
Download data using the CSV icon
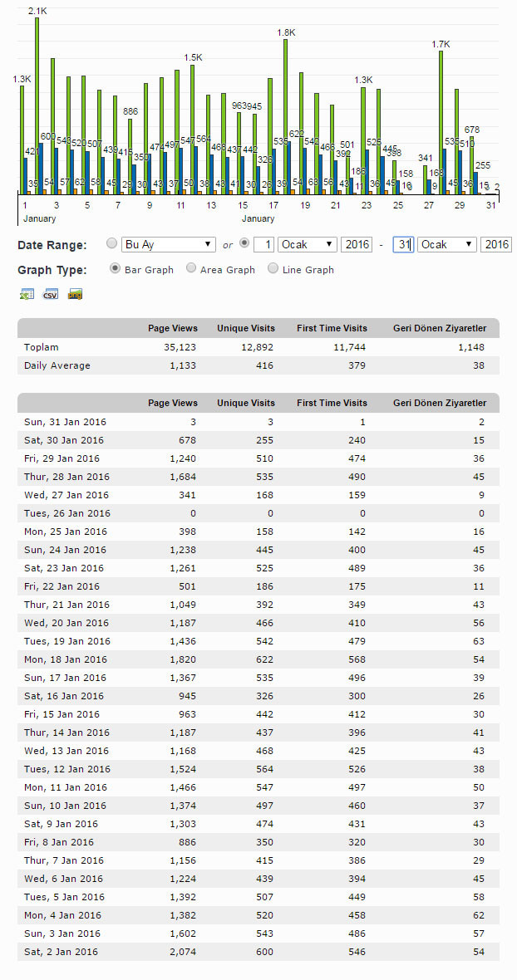(51, 294)
